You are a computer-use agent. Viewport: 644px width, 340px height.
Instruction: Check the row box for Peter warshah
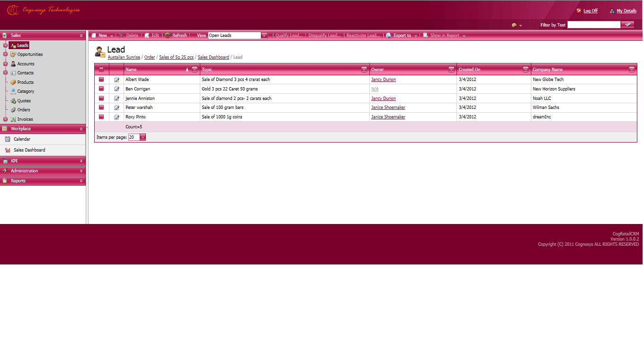pyautogui.click(x=101, y=107)
